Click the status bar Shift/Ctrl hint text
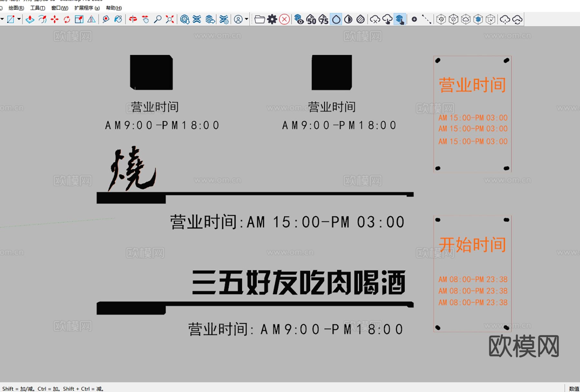 (53, 389)
